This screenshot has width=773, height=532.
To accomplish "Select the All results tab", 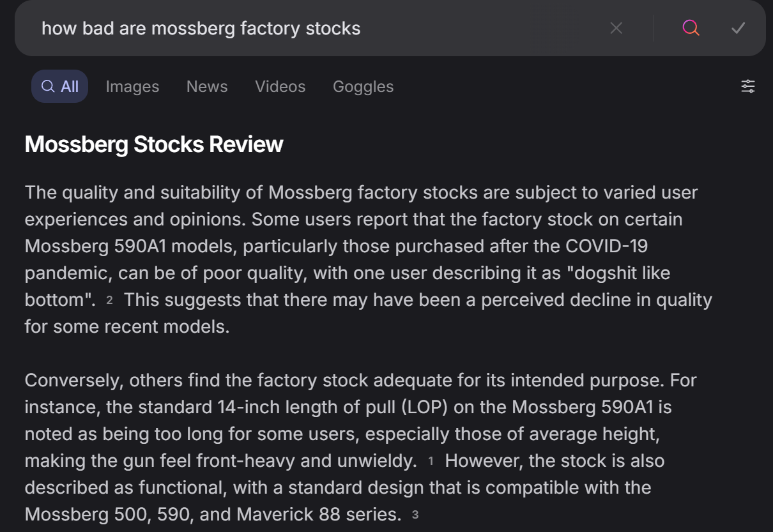I will 60,86.
